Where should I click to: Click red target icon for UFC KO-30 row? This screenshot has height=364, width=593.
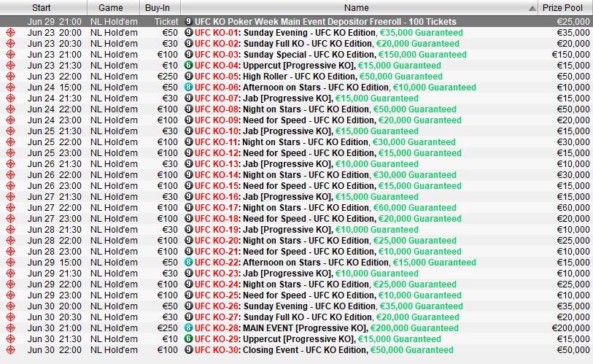(x=11, y=350)
